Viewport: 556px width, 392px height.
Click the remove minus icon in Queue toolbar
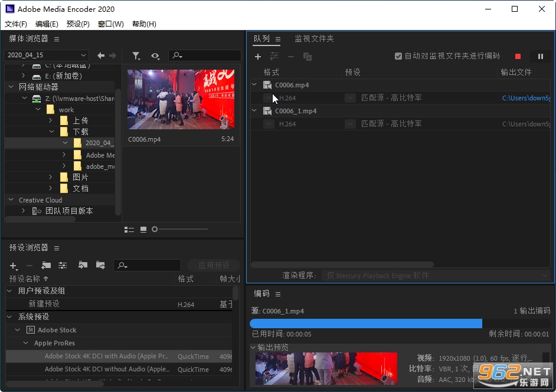tap(291, 57)
